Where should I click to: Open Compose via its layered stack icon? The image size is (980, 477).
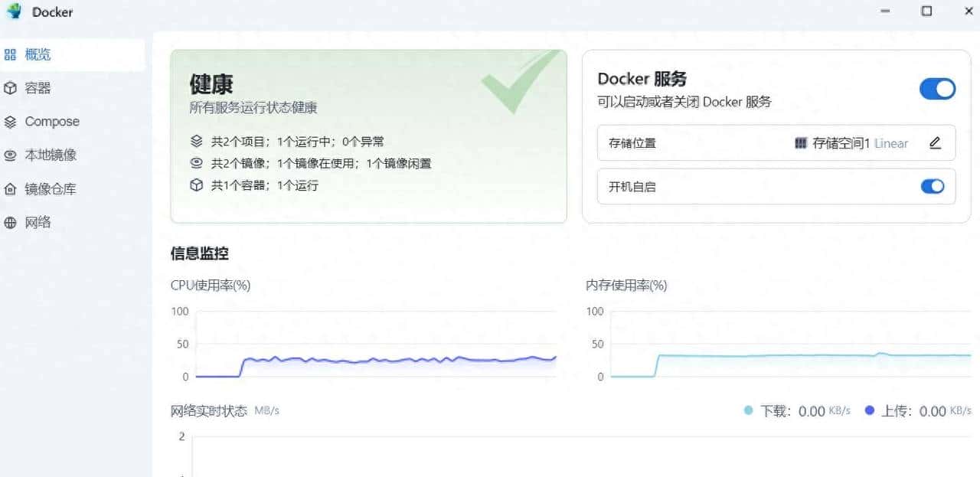[10, 121]
